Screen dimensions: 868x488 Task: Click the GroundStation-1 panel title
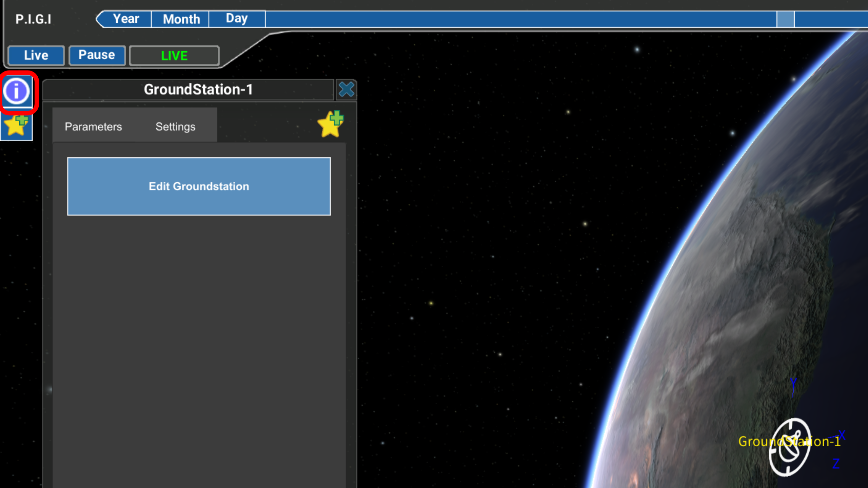198,89
